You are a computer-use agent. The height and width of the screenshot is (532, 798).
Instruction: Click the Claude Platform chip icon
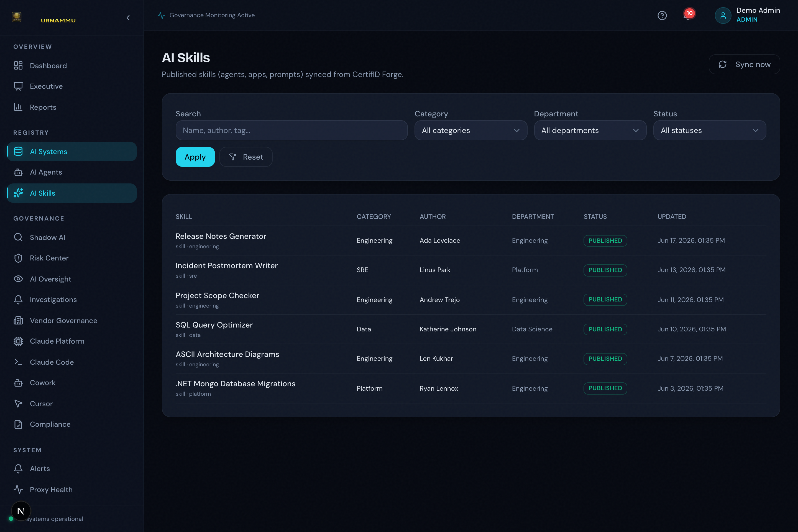18,341
